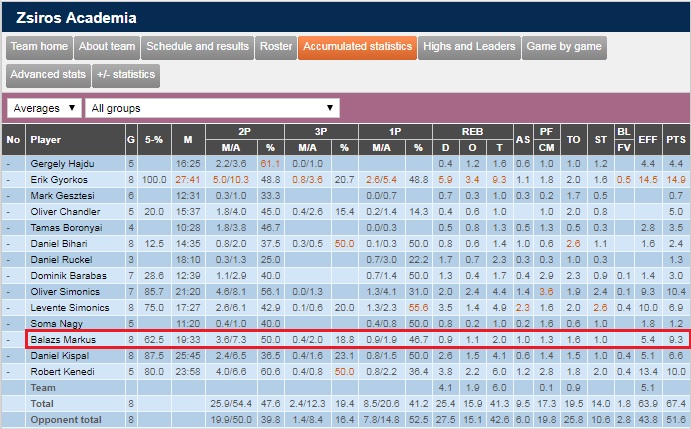Click player name Balazs Markus
This screenshot has width=691, height=429.
click(x=63, y=340)
